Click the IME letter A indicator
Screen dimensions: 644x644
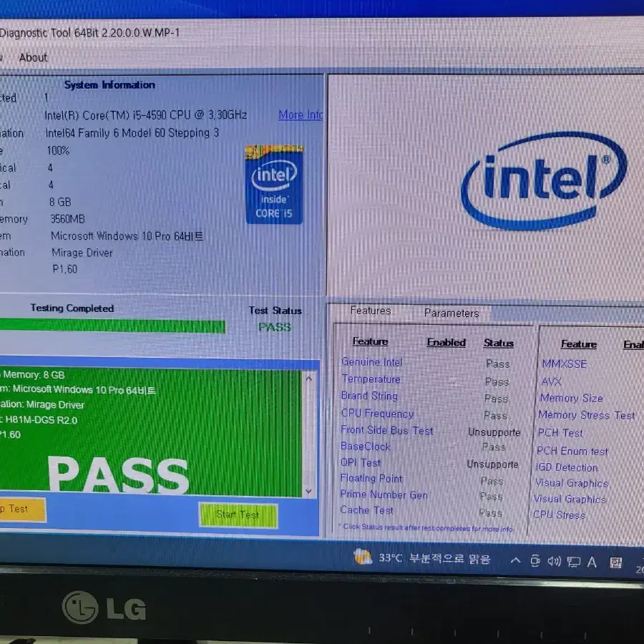pos(592,562)
